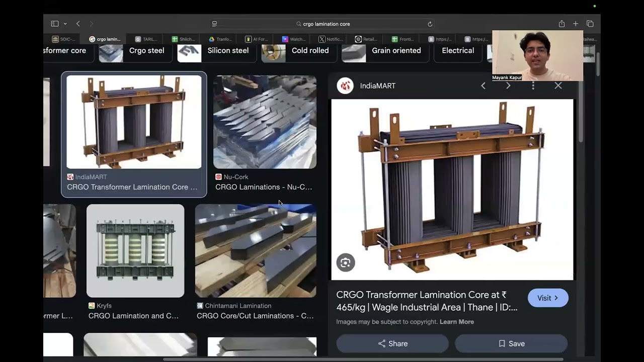Viewport: 644px width, 362px height.
Task: Switch to the Tranfo... Drive tab
Action: (x=220, y=39)
